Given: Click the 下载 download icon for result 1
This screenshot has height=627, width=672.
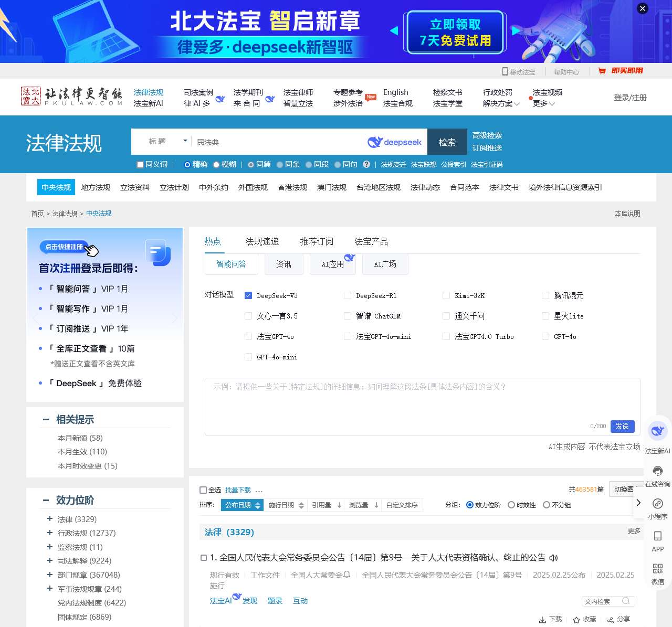Looking at the screenshot, I should pyautogui.click(x=542, y=620).
